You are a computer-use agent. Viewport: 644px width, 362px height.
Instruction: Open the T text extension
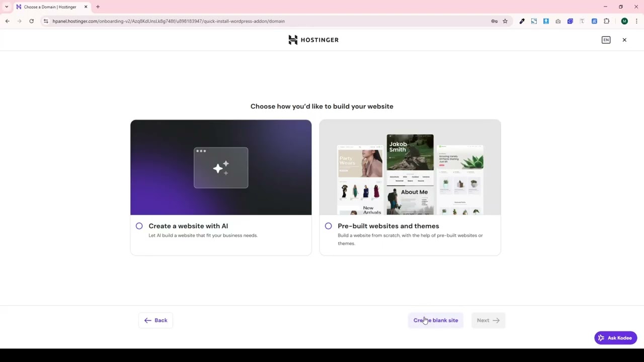(x=582, y=21)
